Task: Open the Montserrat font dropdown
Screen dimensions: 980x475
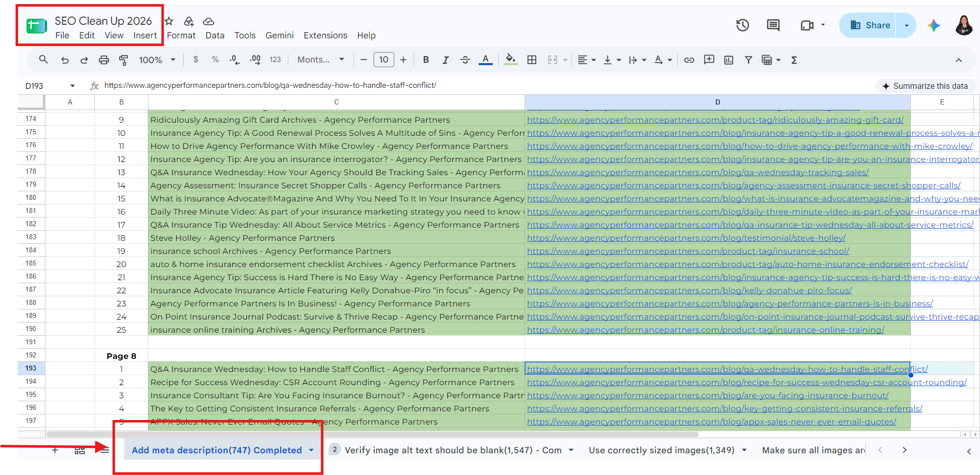Action: [321, 60]
